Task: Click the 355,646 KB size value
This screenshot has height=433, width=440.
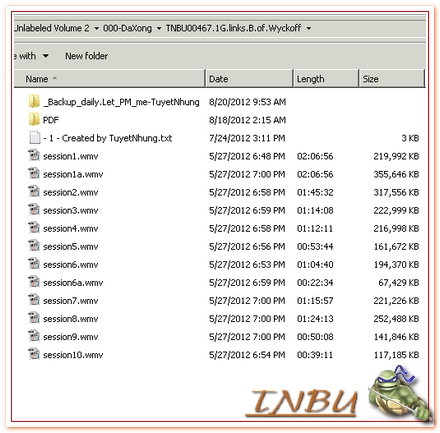Action: pos(396,174)
